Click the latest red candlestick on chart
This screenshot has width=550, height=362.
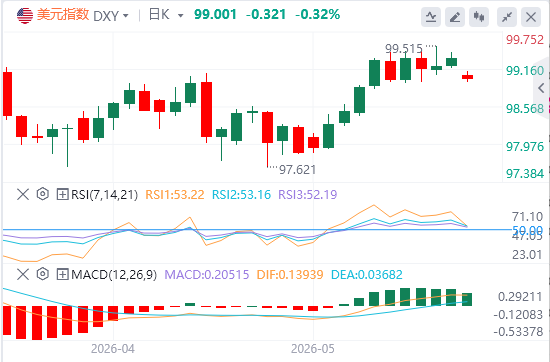coord(467,77)
